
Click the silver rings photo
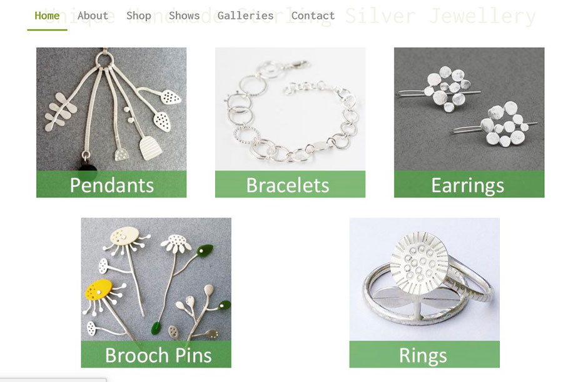(x=425, y=279)
